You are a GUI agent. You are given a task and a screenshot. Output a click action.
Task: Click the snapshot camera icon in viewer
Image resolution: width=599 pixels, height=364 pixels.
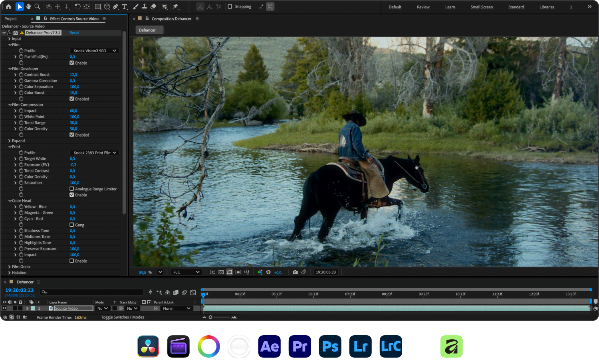[x=295, y=272]
